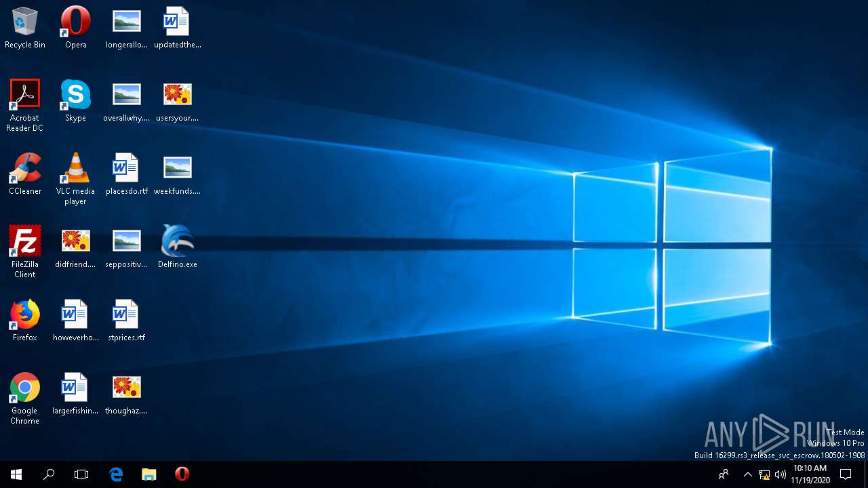Open the network status tray icon

coord(764,474)
